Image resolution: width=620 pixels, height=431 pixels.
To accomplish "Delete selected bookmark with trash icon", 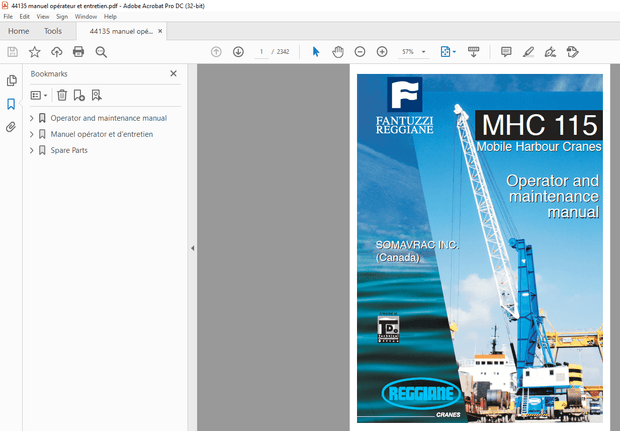I will [62, 95].
